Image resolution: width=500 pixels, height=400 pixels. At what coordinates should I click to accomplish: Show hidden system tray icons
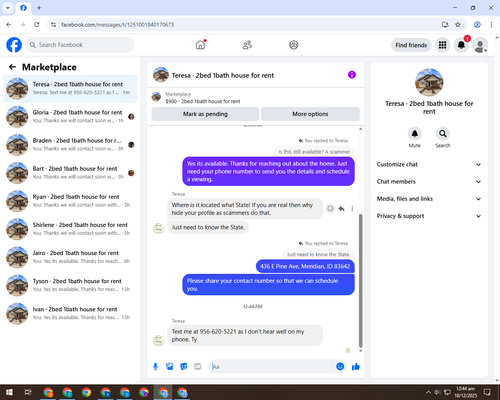tap(428, 392)
